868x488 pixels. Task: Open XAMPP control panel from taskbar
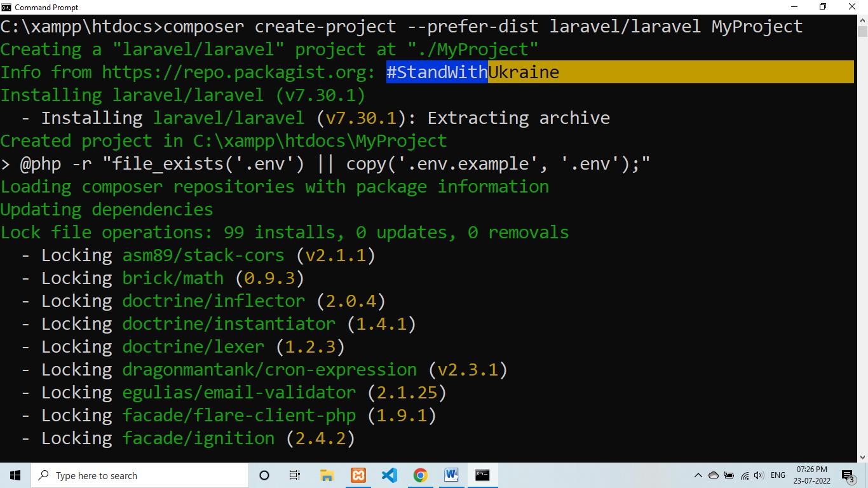pos(358,475)
